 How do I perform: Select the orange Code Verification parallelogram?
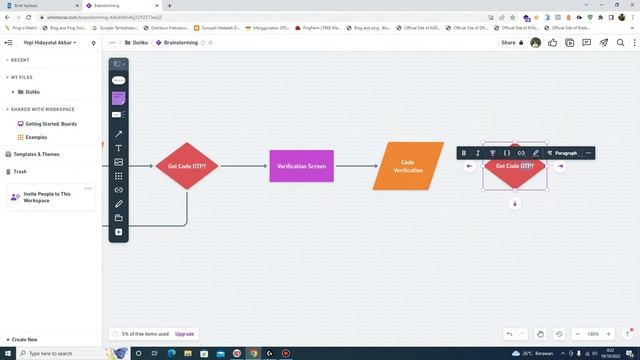tap(408, 166)
